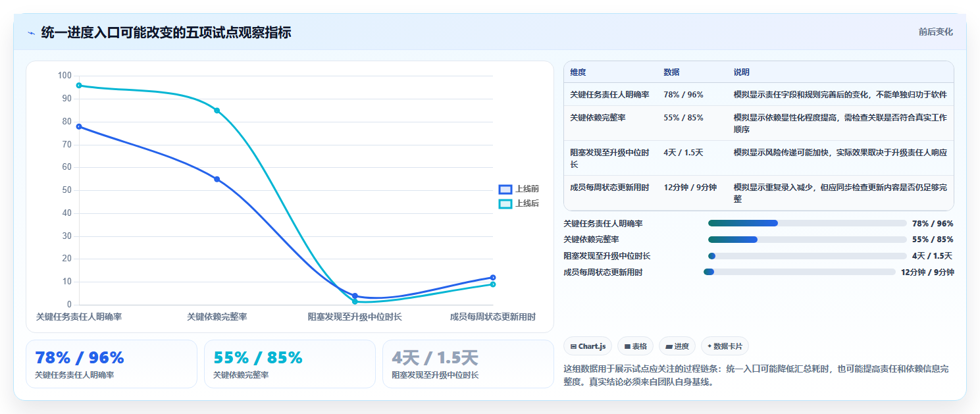Click the 上线后 point at 85
The height and width of the screenshot is (414, 980).
217,111
